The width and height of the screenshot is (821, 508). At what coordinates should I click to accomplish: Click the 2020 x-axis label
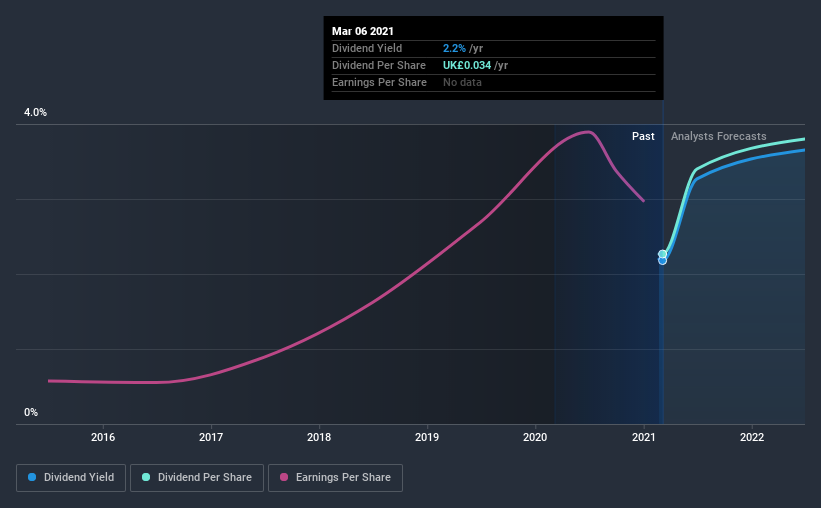pos(535,437)
